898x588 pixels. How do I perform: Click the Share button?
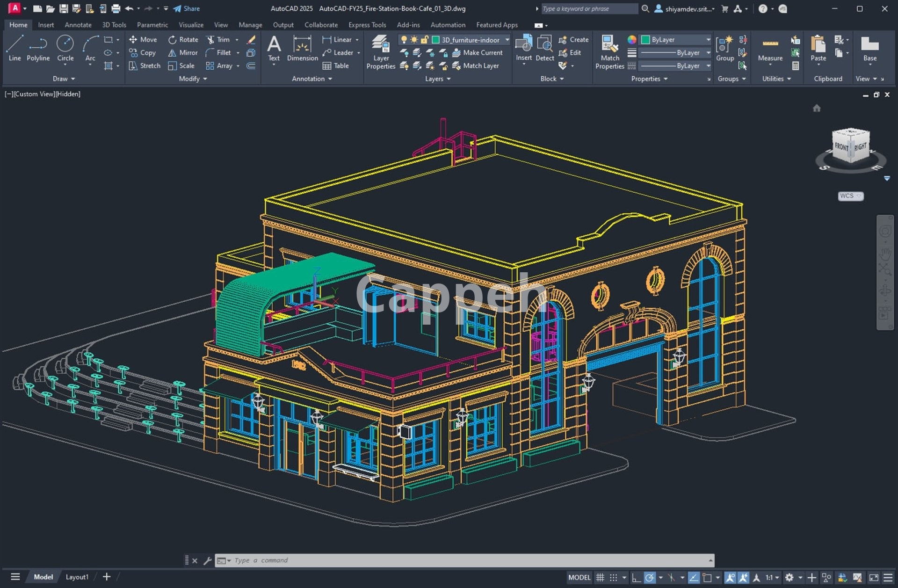[x=187, y=8]
